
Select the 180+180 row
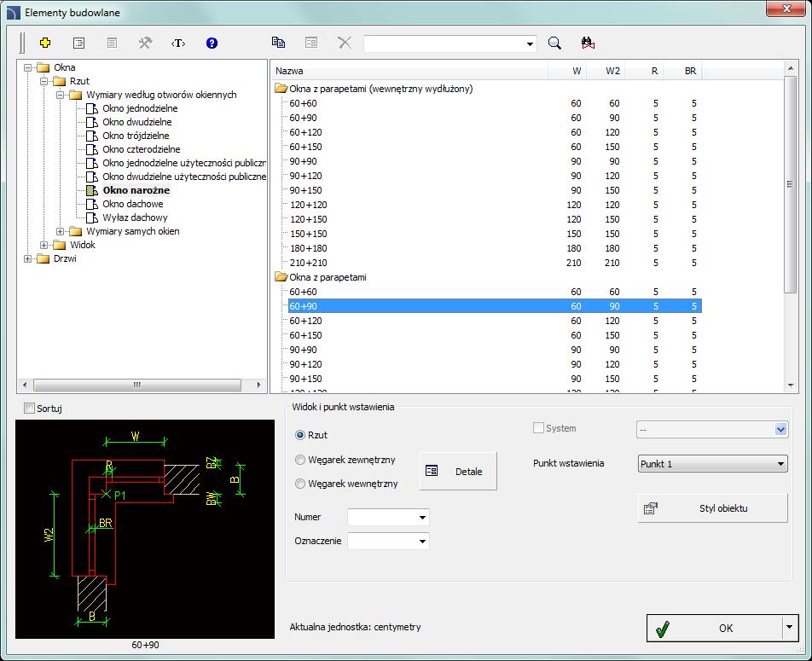[x=495, y=248]
